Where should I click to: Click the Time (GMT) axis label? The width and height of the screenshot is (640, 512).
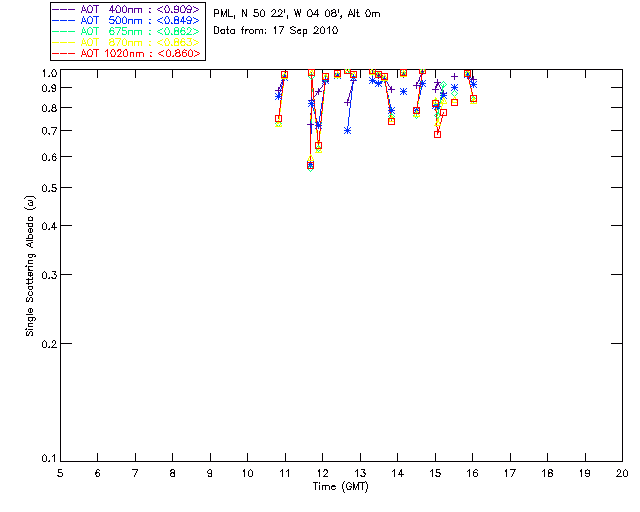coord(340,487)
